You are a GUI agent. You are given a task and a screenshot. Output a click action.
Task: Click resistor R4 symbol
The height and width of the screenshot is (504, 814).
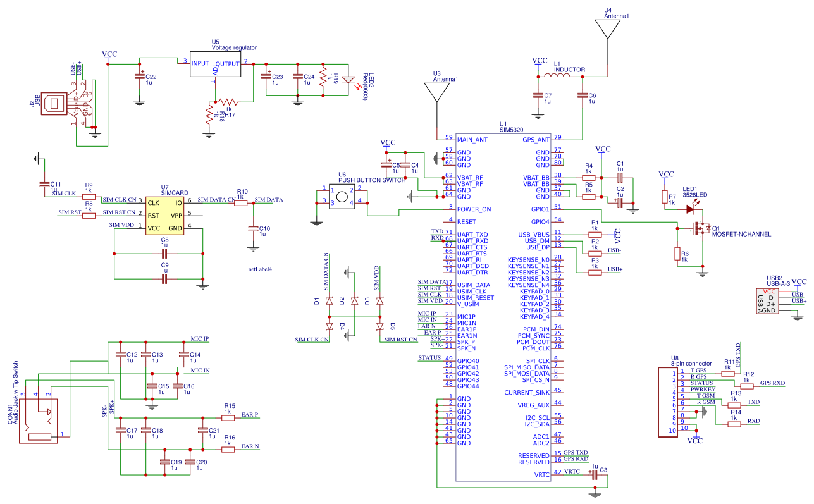pos(589,178)
